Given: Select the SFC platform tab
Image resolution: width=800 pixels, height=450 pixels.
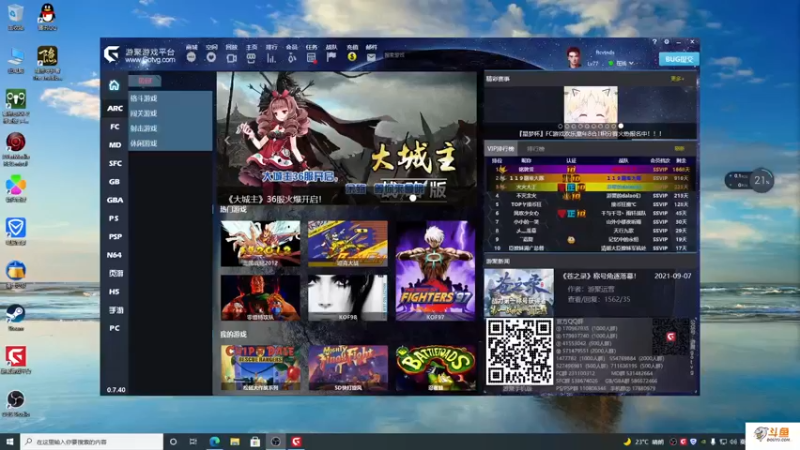Looking at the screenshot, I should click(114, 163).
